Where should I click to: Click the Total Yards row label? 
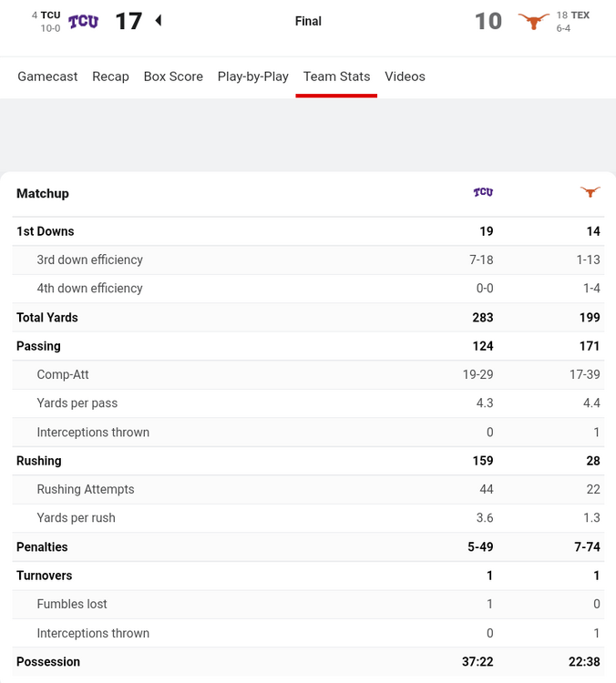47,318
